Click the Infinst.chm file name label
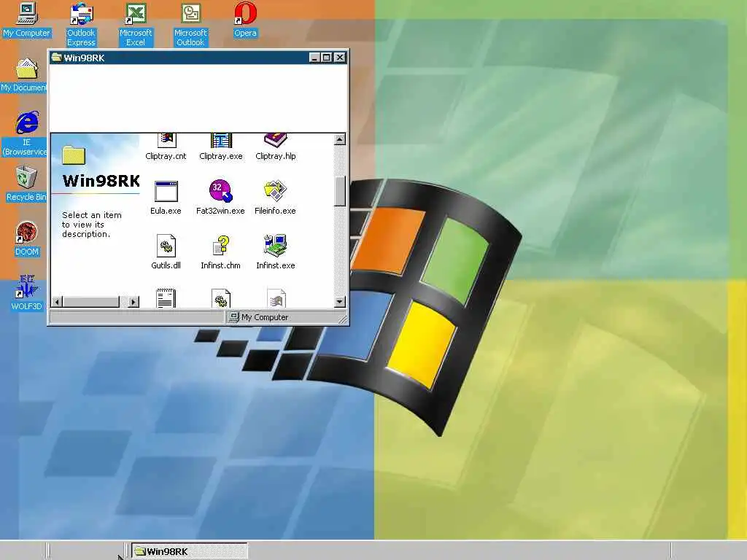747x560 pixels. click(220, 265)
